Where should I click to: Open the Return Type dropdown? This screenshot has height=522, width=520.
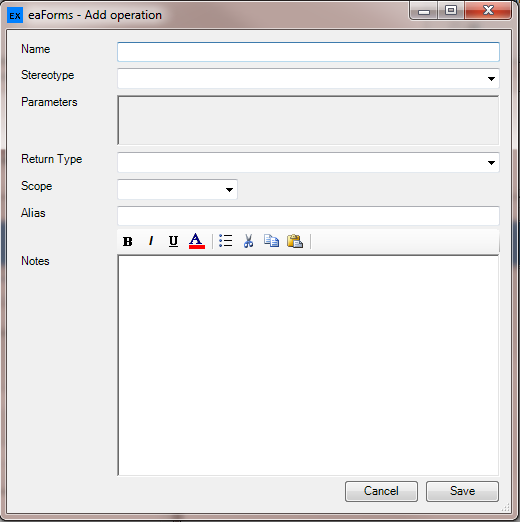pos(491,163)
